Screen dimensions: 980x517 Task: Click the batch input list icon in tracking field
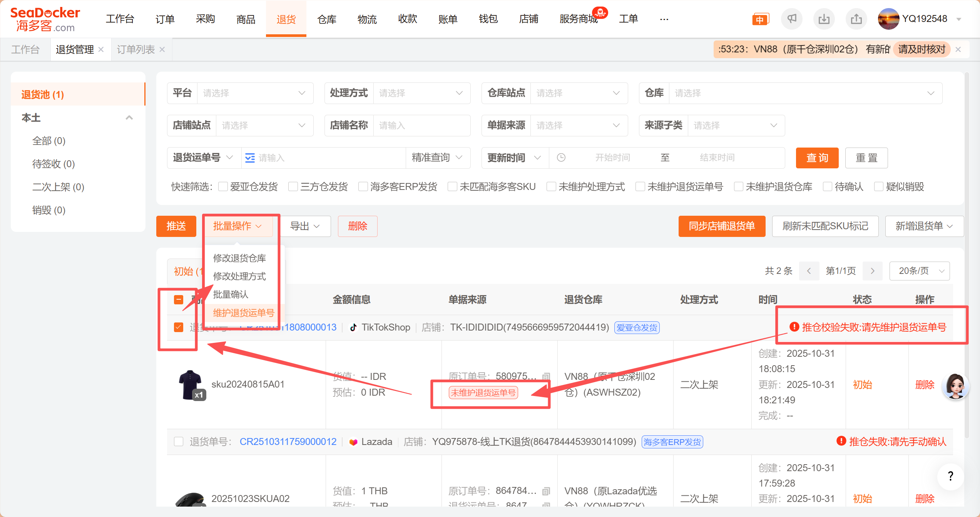pos(250,158)
